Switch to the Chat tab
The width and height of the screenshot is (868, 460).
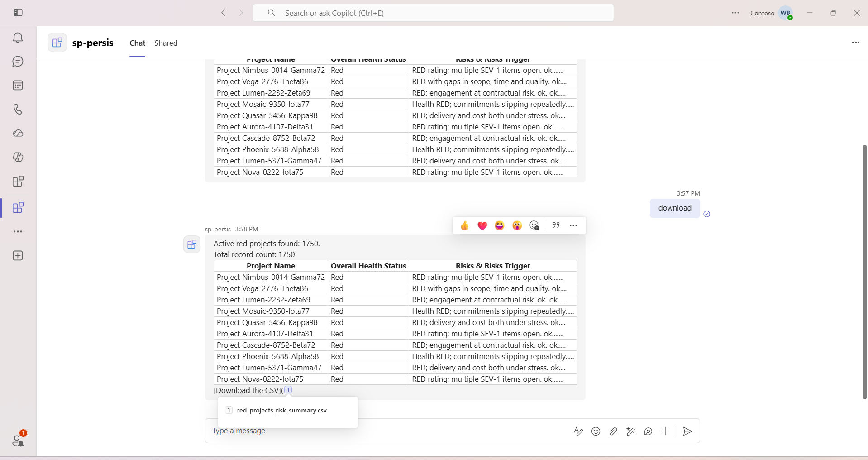pos(138,43)
